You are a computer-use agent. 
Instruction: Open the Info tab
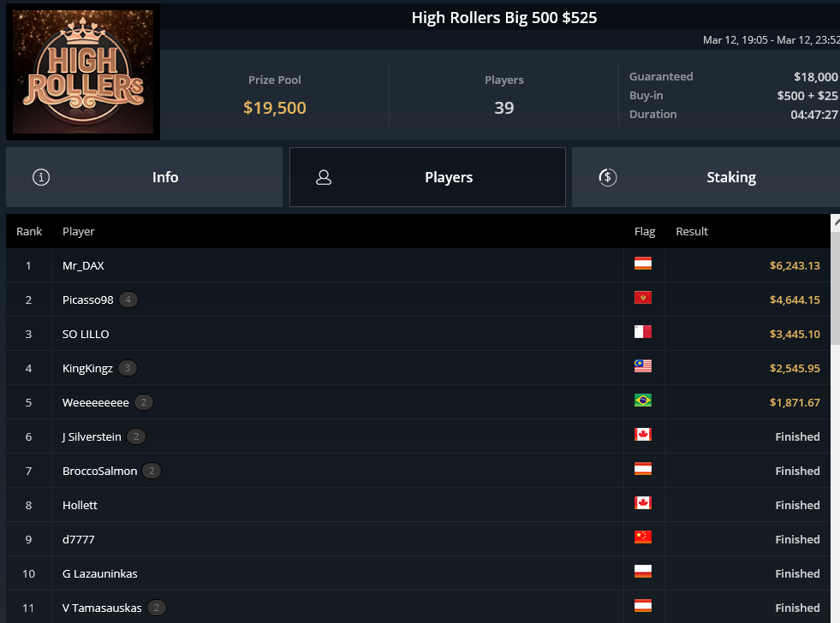point(144,177)
